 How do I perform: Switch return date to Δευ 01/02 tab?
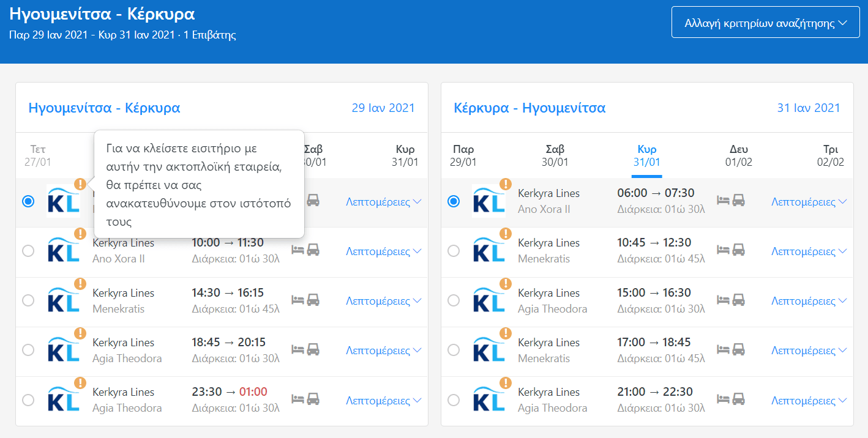coord(738,156)
